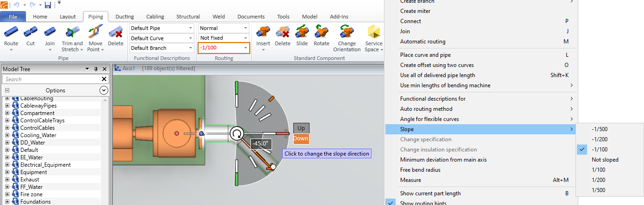Select the Slide component tool

click(x=302, y=36)
